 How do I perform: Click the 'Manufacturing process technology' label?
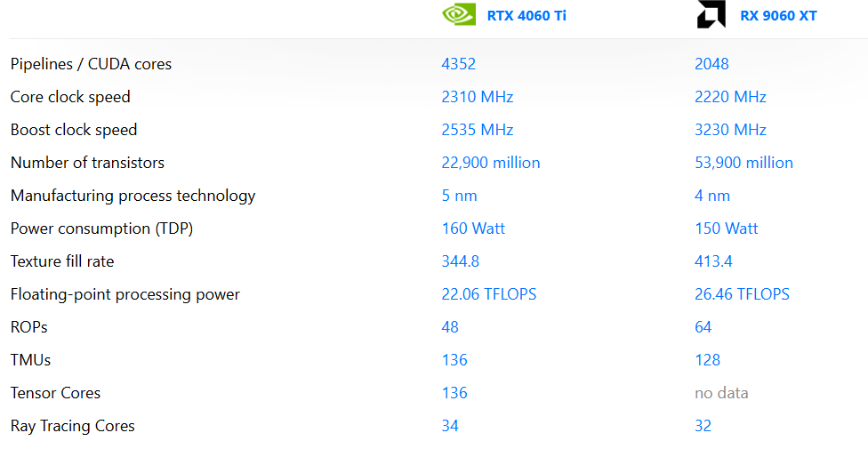[133, 196]
